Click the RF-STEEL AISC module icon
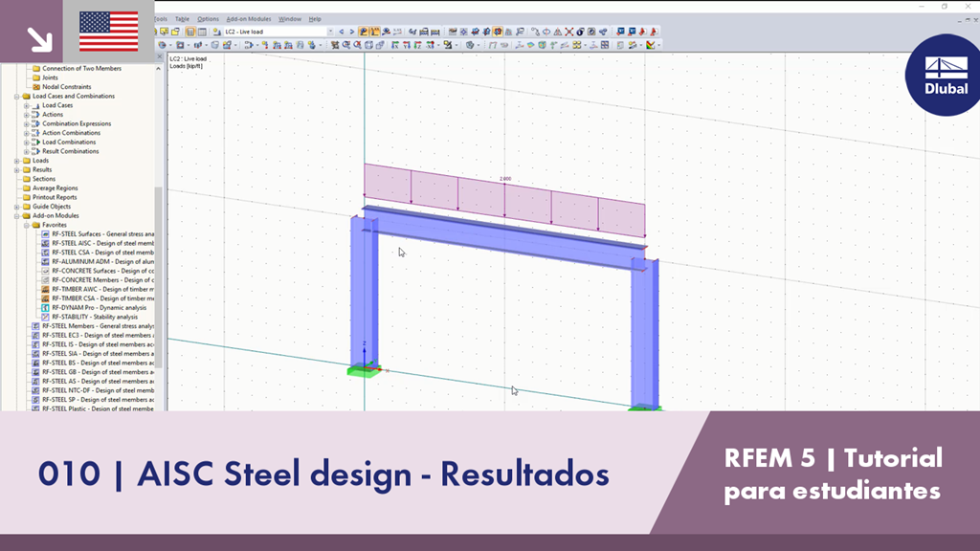The height and width of the screenshot is (551, 980). [45, 244]
